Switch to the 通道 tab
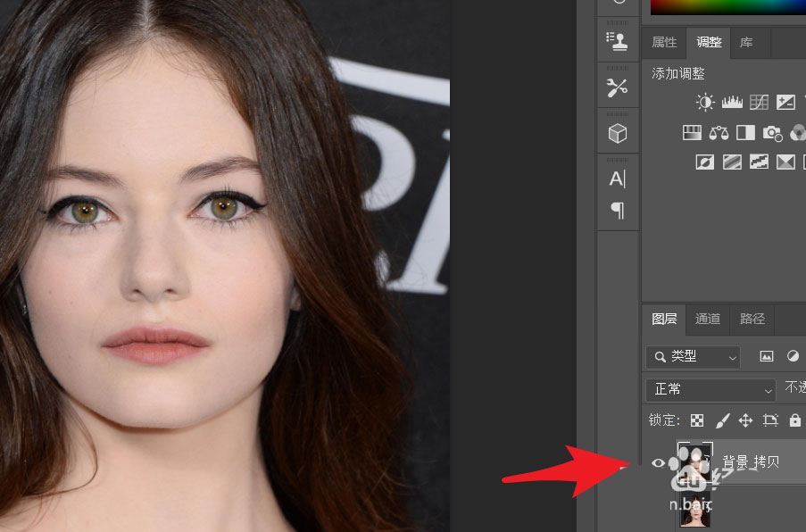 (708, 319)
